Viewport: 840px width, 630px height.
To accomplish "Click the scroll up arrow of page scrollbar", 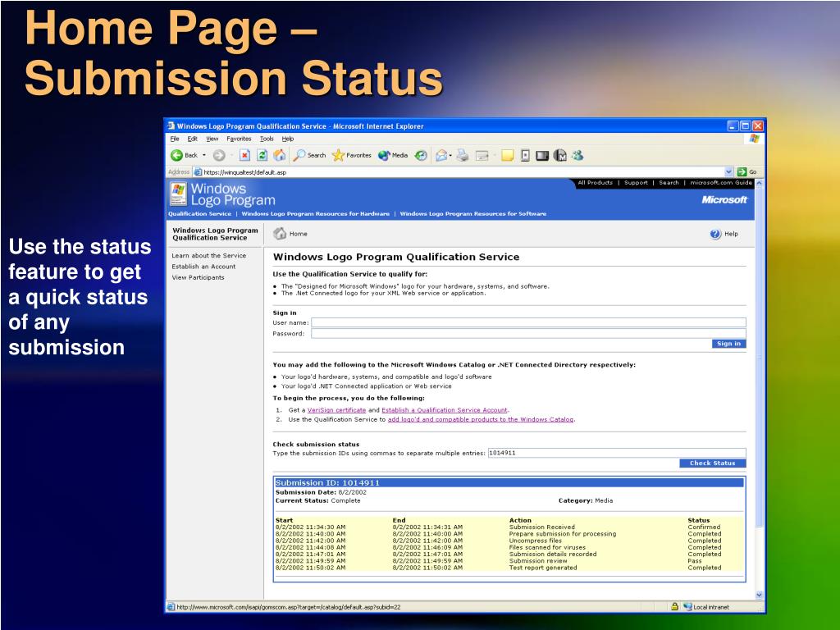I will click(x=759, y=183).
